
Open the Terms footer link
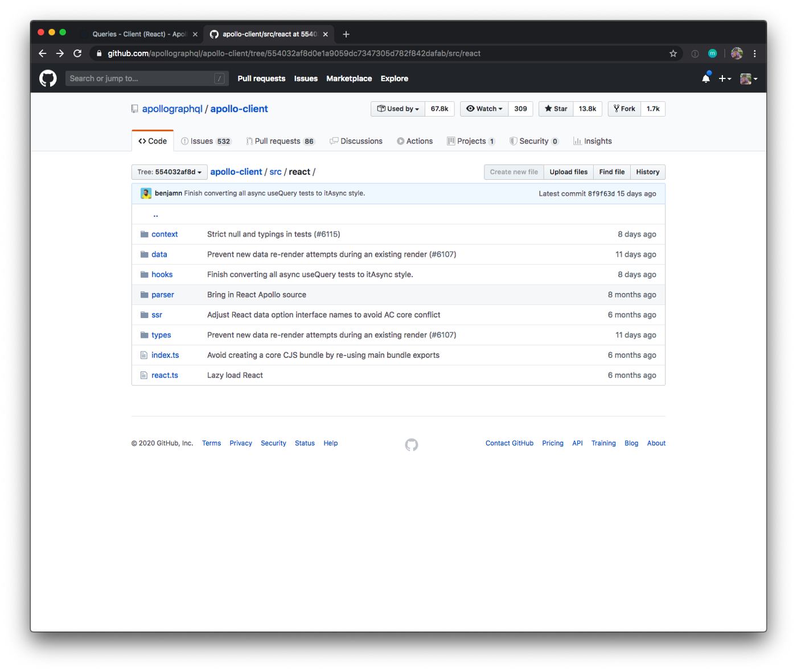(211, 443)
